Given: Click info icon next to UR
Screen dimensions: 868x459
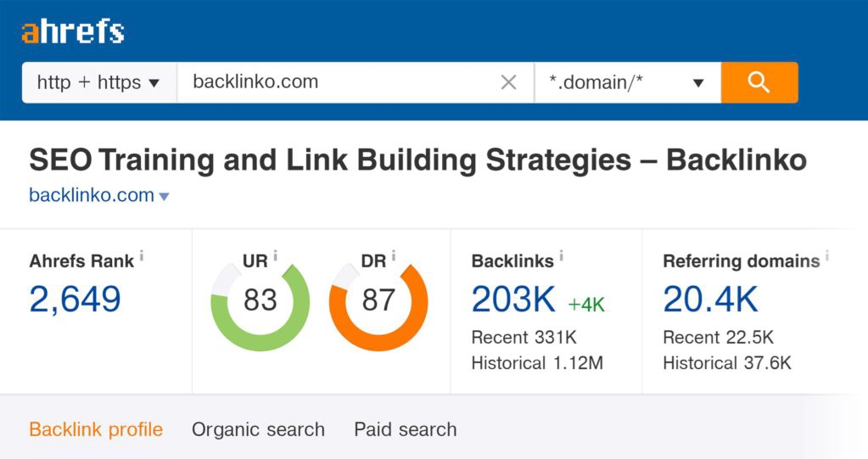Looking at the screenshot, I should point(276,255).
